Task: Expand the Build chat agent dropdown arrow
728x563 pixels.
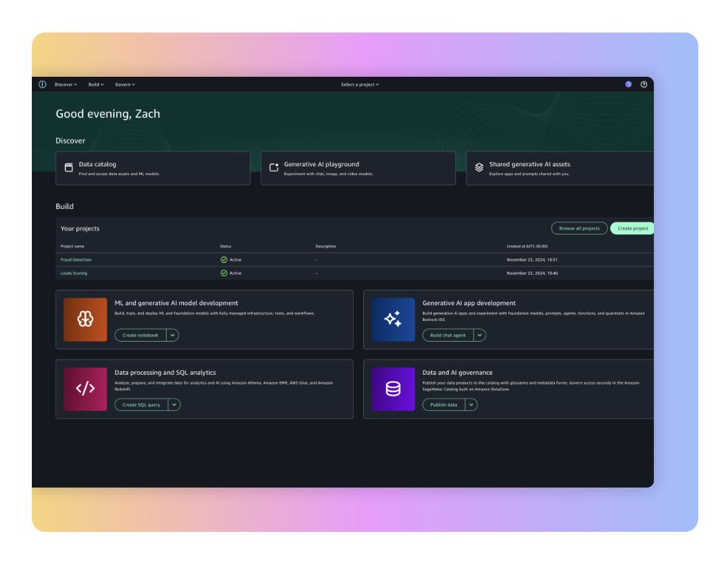Action: pyautogui.click(x=480, y=335)
